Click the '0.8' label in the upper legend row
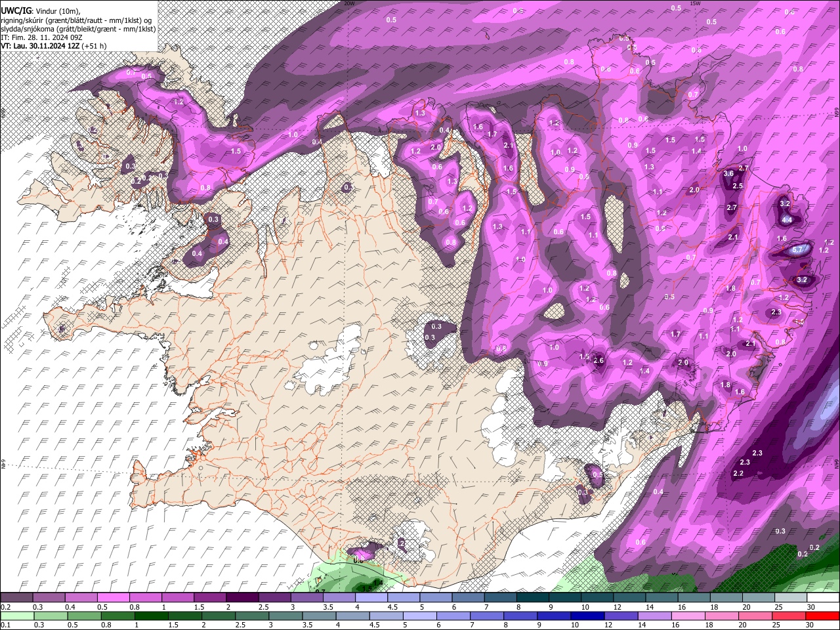Image resolution: width=840 pixels, height=630 pixels. (x=134, y=607)
